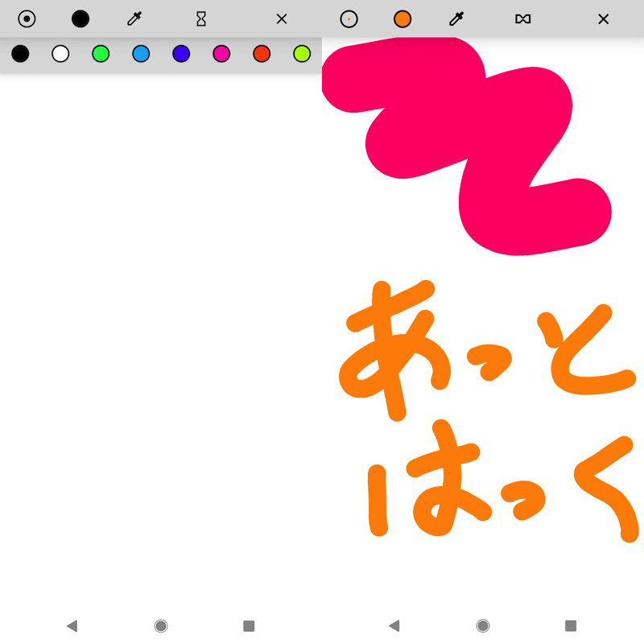The image size is (644, 644).
Task: Close the right screen toolbar with X
Action: (x=604, y=19)
